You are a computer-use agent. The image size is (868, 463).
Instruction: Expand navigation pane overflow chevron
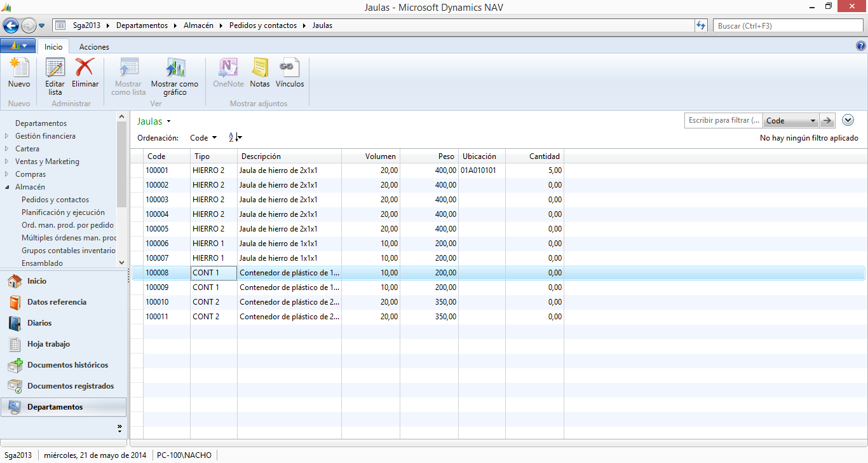pos(120,427)
